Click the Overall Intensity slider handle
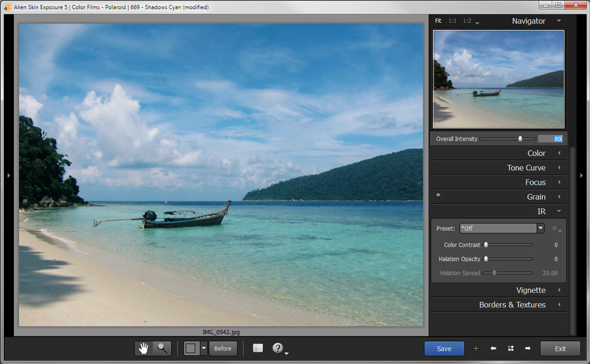590x364 pixels. [x=520, y=139]
